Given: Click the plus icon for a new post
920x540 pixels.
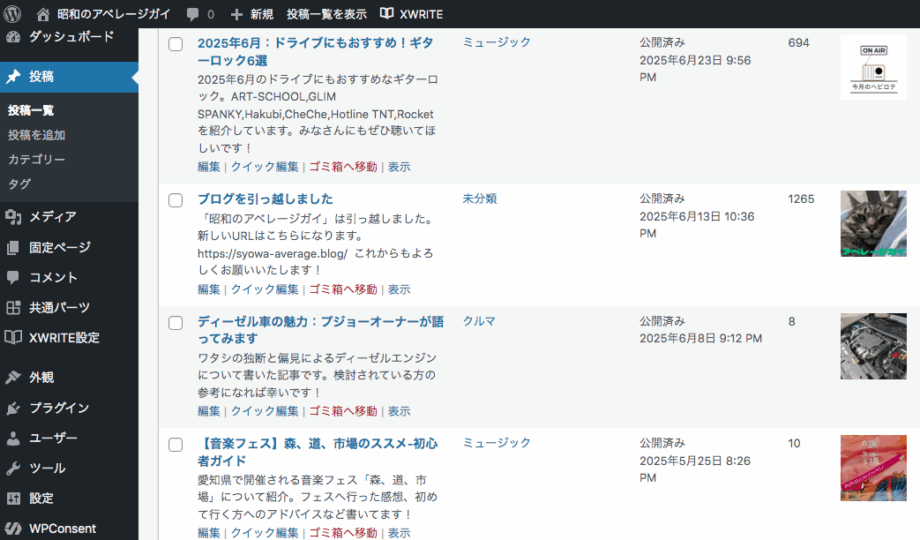Looking at the screenshot, I should point(236,14).
